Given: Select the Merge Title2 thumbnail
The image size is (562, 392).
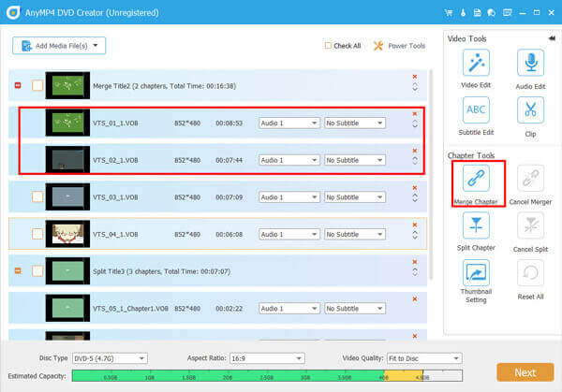Looking at the screenshot, I should click(x=67, y=85).
